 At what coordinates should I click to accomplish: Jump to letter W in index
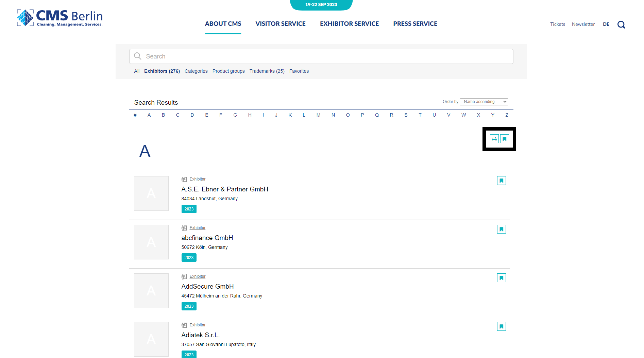pos(464,115)
